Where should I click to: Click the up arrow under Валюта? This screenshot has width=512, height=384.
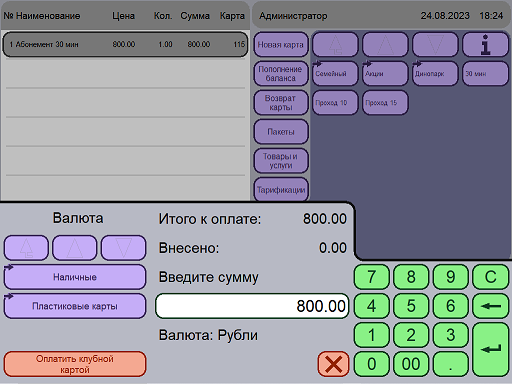pyautogui.click(x=75, y=248)
